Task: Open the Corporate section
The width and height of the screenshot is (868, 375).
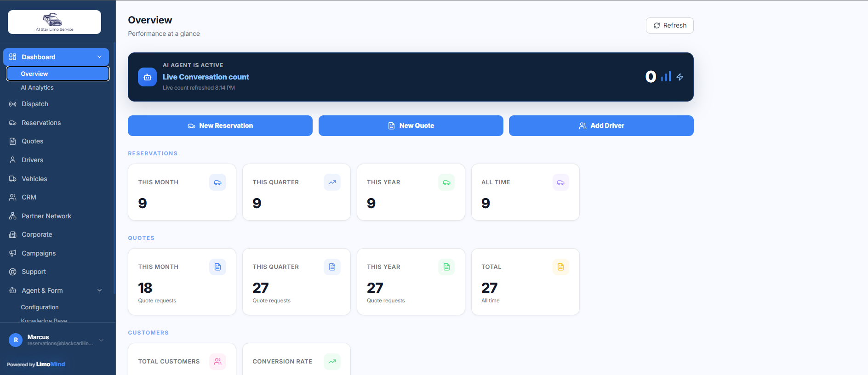Action: point(37,234)
